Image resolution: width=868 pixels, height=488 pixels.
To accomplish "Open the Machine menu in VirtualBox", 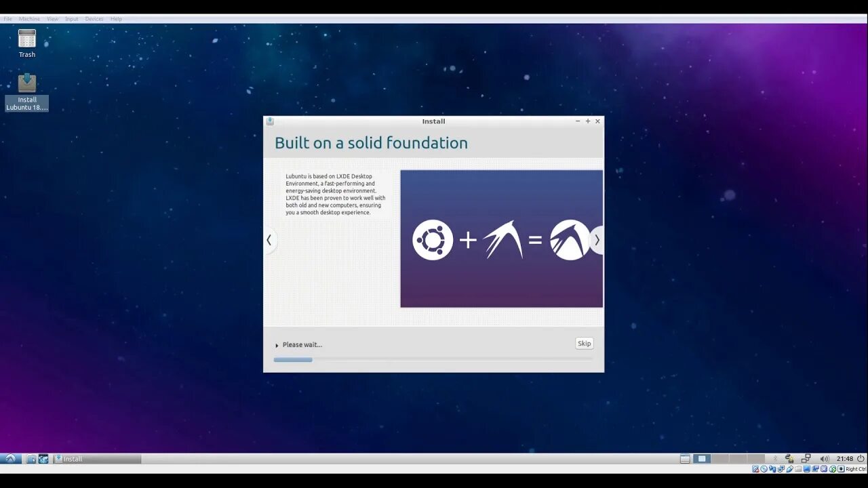I will tap(29, 19).
